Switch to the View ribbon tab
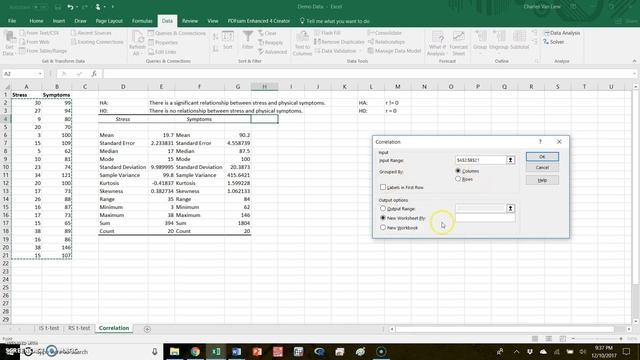This screenshot has height=360, width=640. click(x=213, y=21)
